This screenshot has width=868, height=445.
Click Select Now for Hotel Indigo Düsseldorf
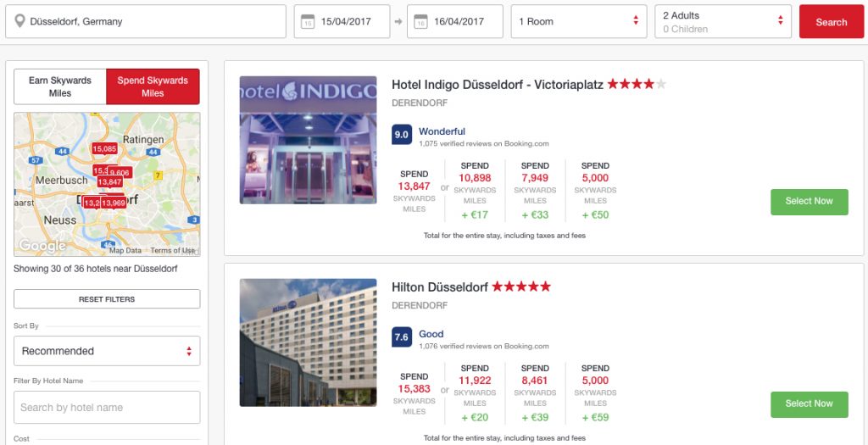(x=810, y=202)
